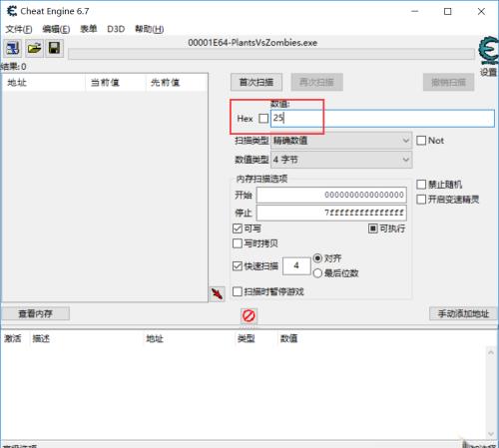499x448 pixels.
Task: Click the address table scrollbar down arrow
Action: tap(491, 434)
